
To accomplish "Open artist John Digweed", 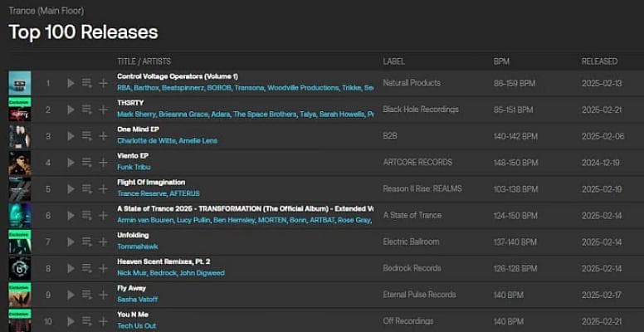I will (202, 273).
